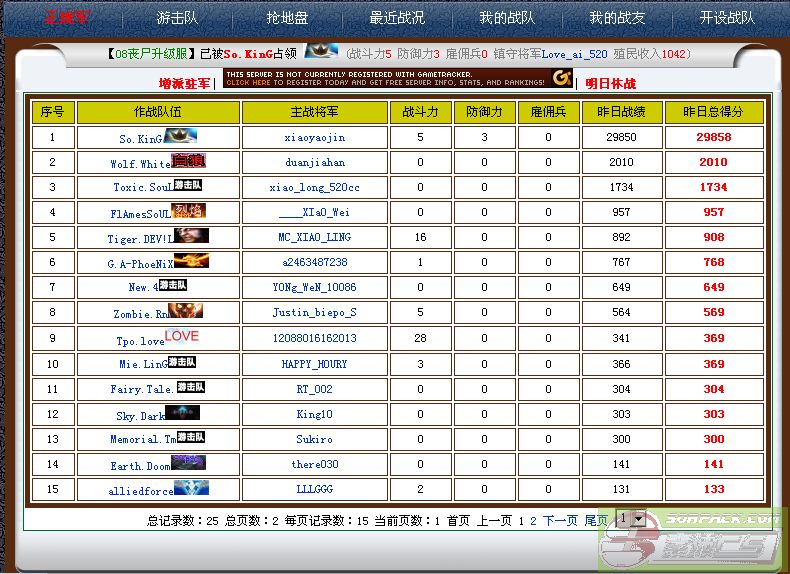
Task: Switch to the 我的战队 tab
Action: tap(506, 18)
